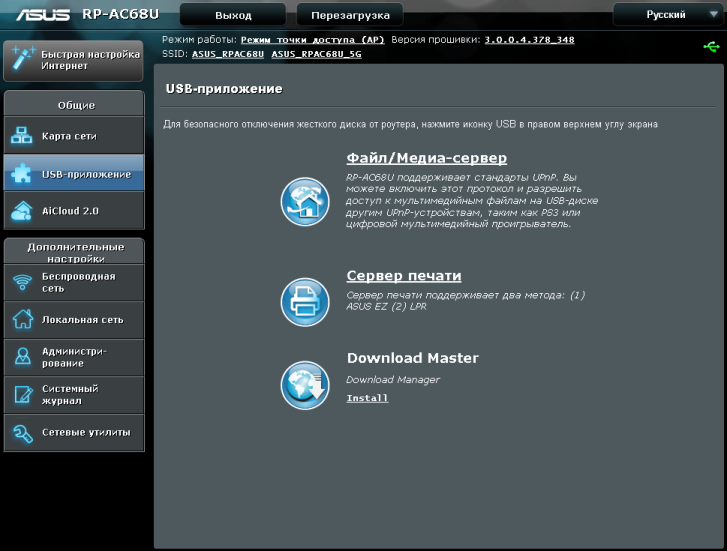727x551 pixels.
Task: Click the system log notepad icon
Action: coord(23,394)
